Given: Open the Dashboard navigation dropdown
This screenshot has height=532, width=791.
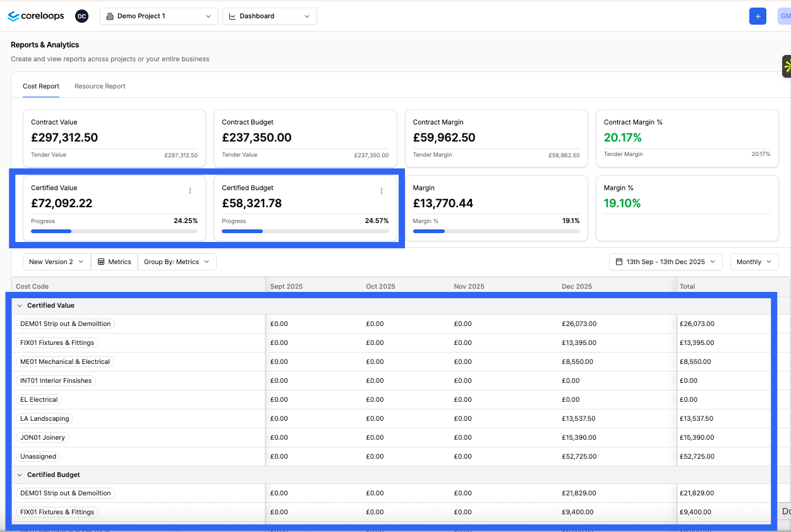Looking at the screenshot, I should 270,16.
